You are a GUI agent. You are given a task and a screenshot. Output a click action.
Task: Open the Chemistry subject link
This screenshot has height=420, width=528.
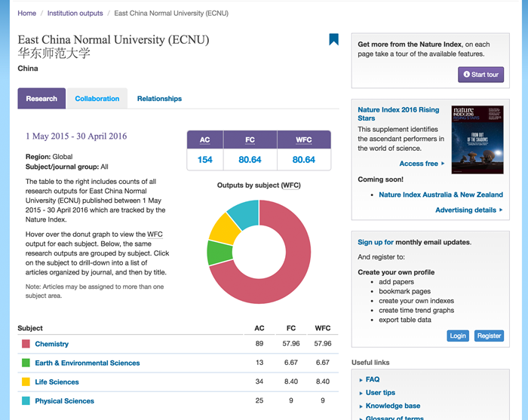click(51, 344)
